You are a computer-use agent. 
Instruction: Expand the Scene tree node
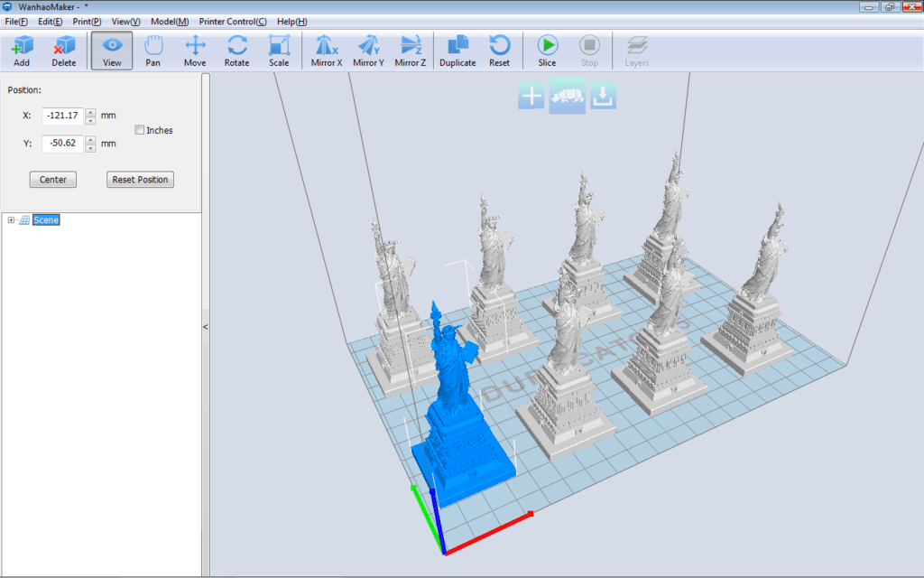tap(11, 220)
